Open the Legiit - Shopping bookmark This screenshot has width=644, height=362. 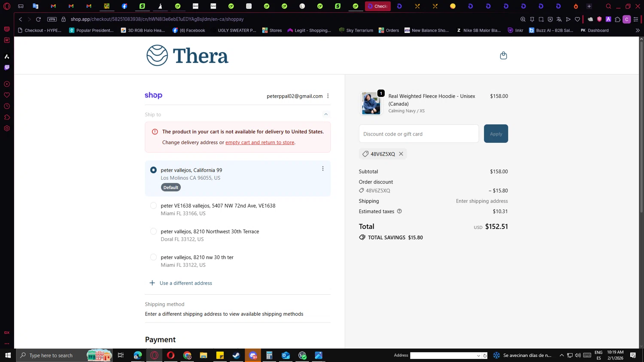(309, 30)
